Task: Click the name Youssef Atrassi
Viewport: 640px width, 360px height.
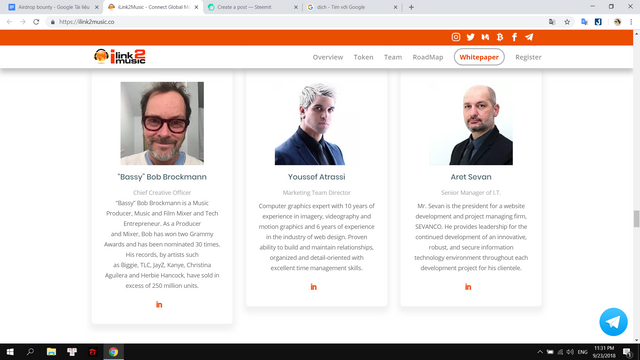Action: pos(316,177)
